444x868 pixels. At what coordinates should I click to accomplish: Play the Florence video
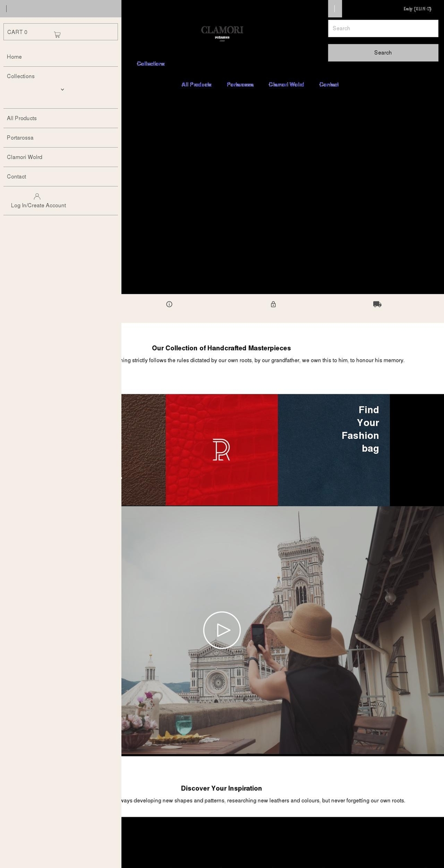pyautogui.click(x=222, y=630)
